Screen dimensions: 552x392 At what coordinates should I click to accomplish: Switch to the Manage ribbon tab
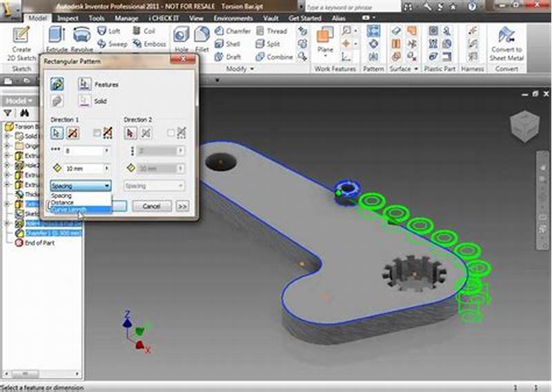click(x=126, y=19)
